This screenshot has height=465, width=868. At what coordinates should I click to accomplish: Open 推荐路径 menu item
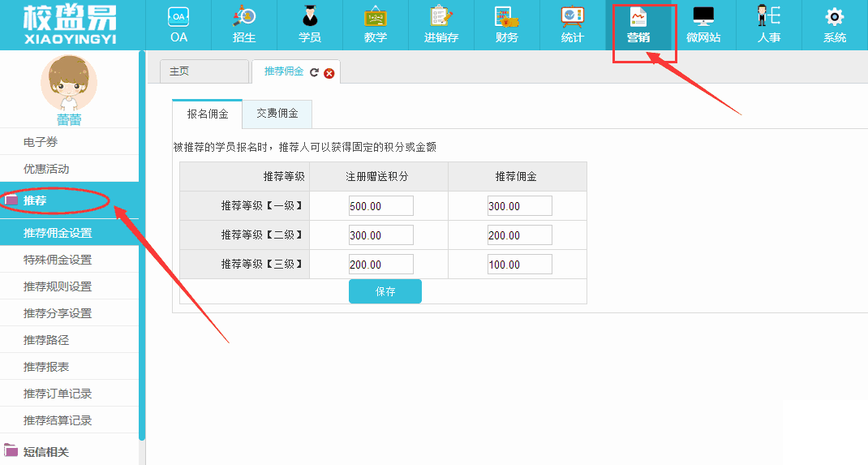coord(69,340)
